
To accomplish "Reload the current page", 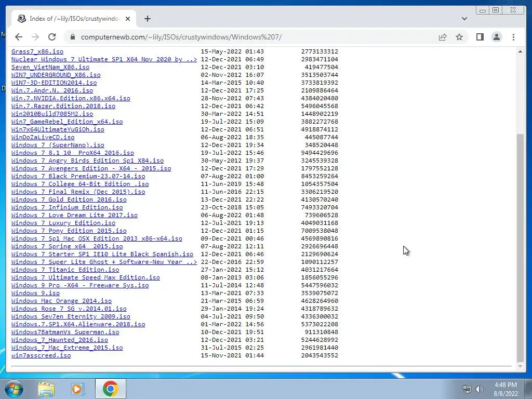I will tap(52, 37).
